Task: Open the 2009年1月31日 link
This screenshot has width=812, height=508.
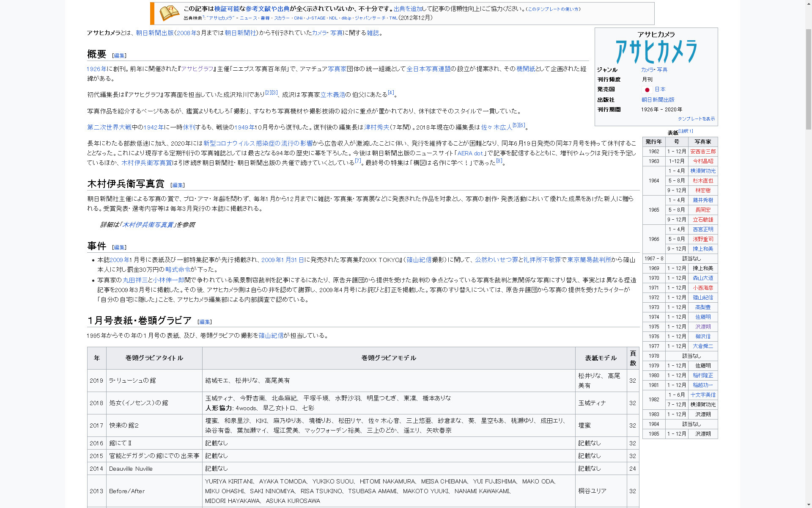Action: coord(283,260)
